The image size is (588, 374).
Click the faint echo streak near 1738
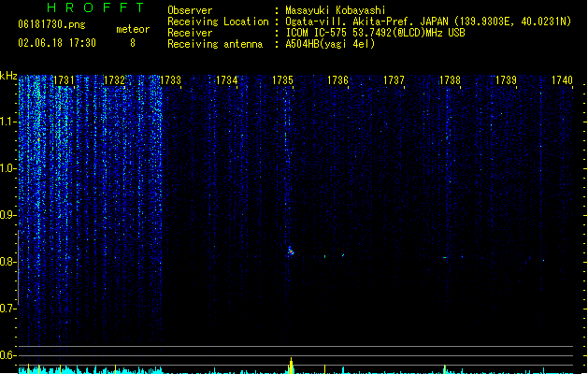pos(445,257)
